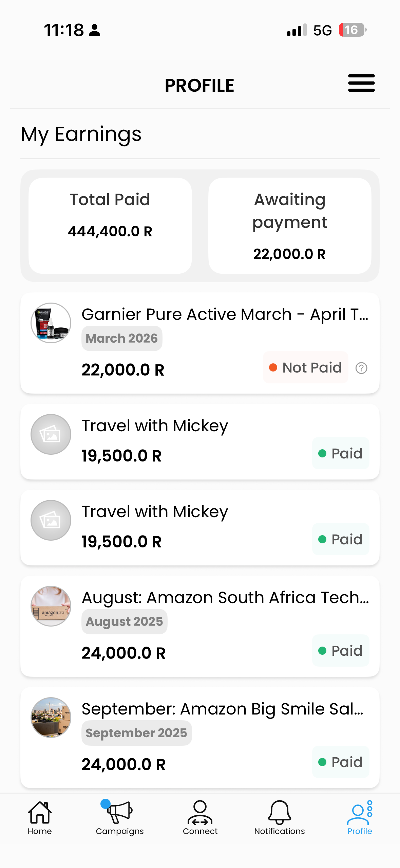Screen dimensions: 400x868
Task: Tap the August 2025 date tag
Action: point(125,622)
